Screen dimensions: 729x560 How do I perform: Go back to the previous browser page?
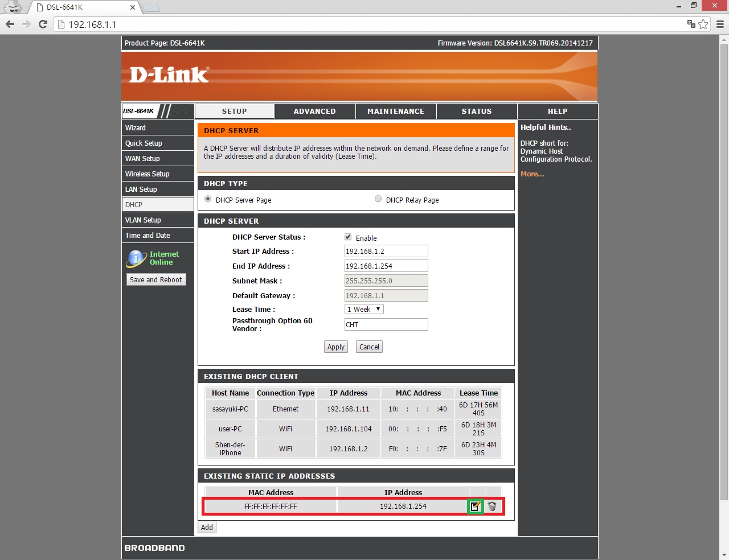click(10, 24)
